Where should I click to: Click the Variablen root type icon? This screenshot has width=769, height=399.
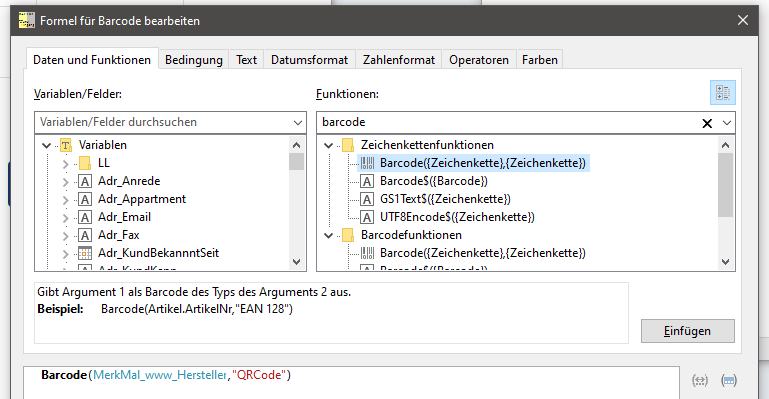pos(66,145)
